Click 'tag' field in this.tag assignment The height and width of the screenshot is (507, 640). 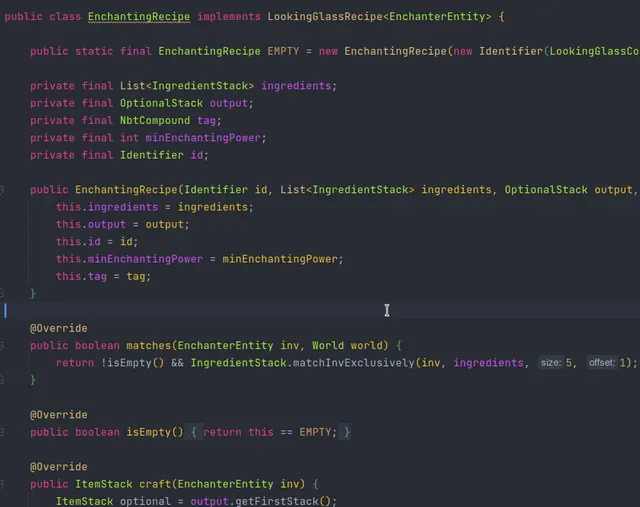pyautogui.click(x=97, y=277)
